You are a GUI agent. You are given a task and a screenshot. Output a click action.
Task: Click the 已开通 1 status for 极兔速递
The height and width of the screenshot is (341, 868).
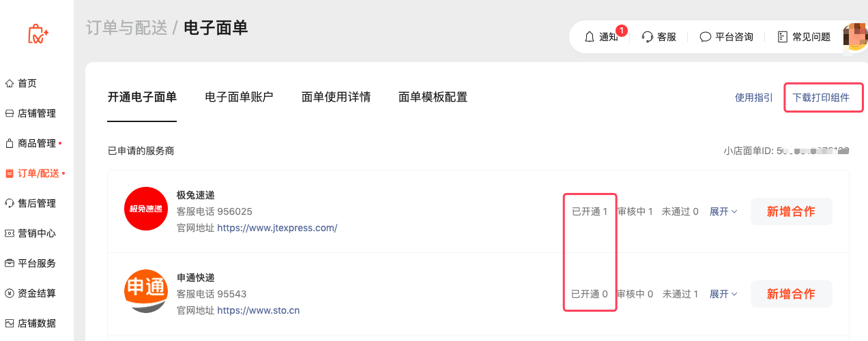click(x=590, y=211)
